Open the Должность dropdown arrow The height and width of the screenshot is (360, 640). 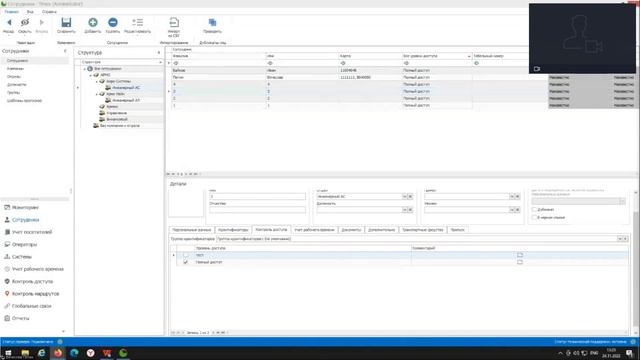(x=404, y=210)
